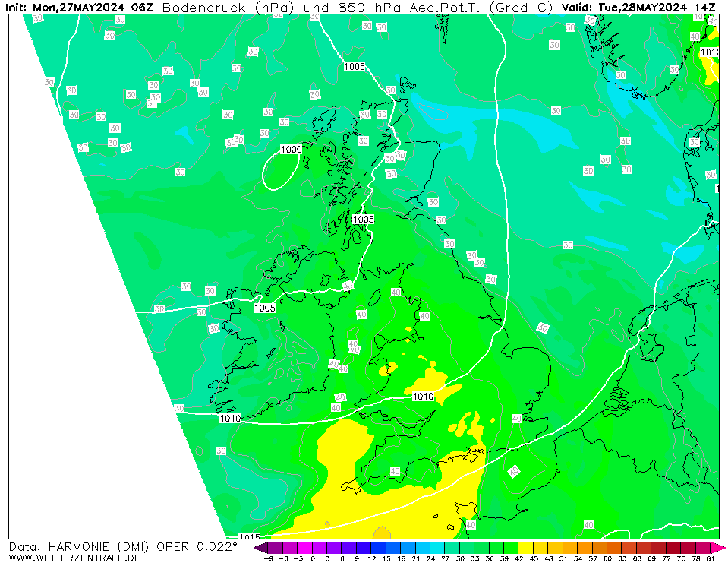Viewport: 728px width, 563px height.
Task: Select the '1010' isobar label south of Ireland
Action: point(230,419)
